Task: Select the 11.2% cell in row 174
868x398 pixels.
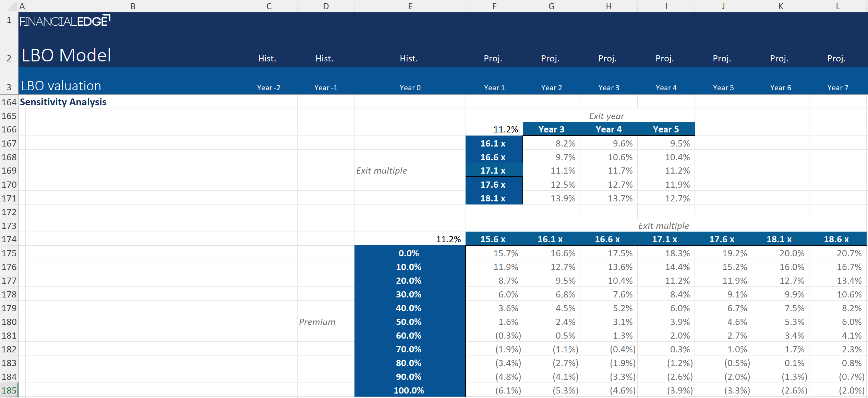Action: tap(448, 239)
